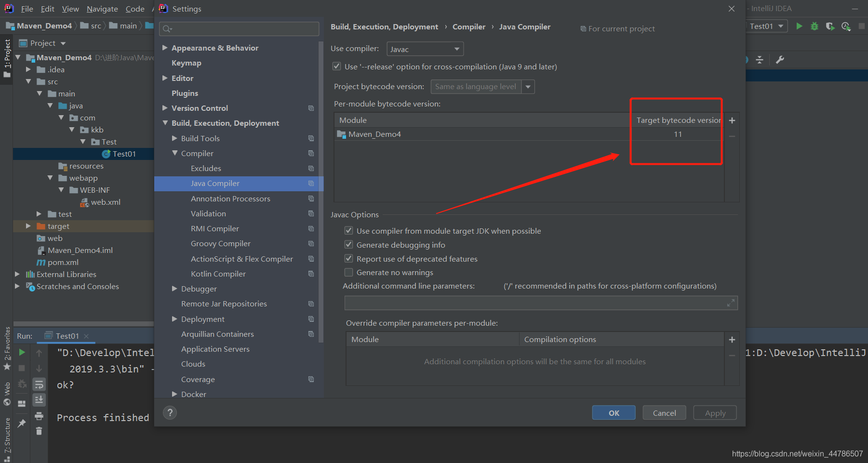The width and height of the screenshot is (868, 463).
Task: Edit target bytecode version value 11
Action: pyautogui.click(x=678, y=134)
